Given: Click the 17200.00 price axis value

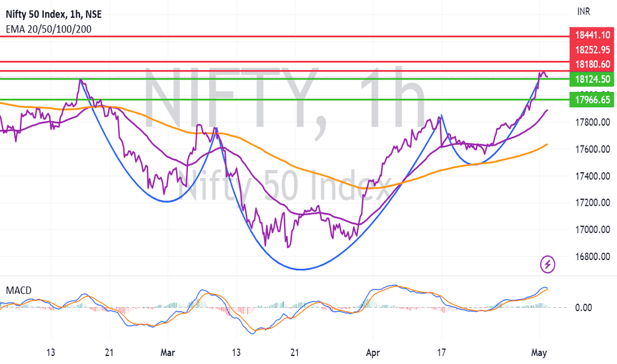Looking at the screenshot, I should [593, 203].
